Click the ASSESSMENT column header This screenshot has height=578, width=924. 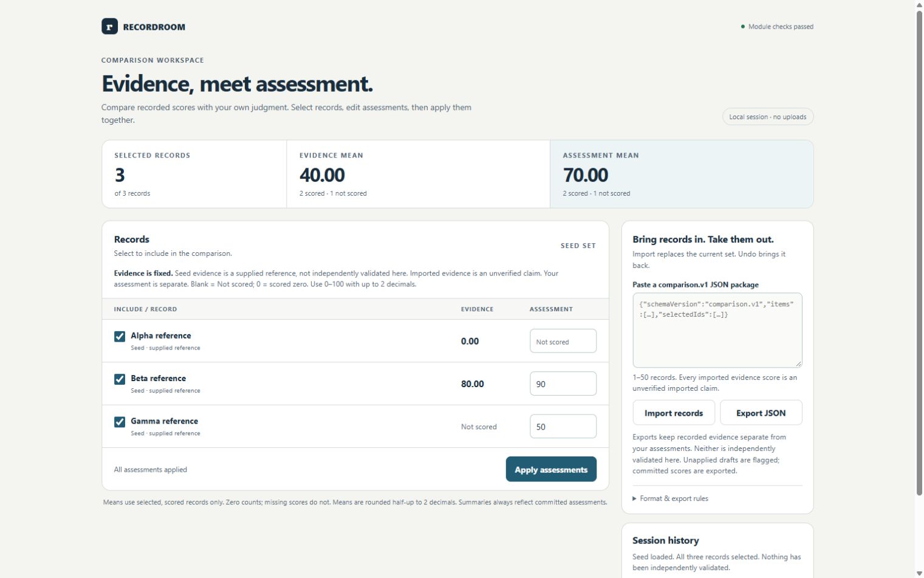[551, 309]
